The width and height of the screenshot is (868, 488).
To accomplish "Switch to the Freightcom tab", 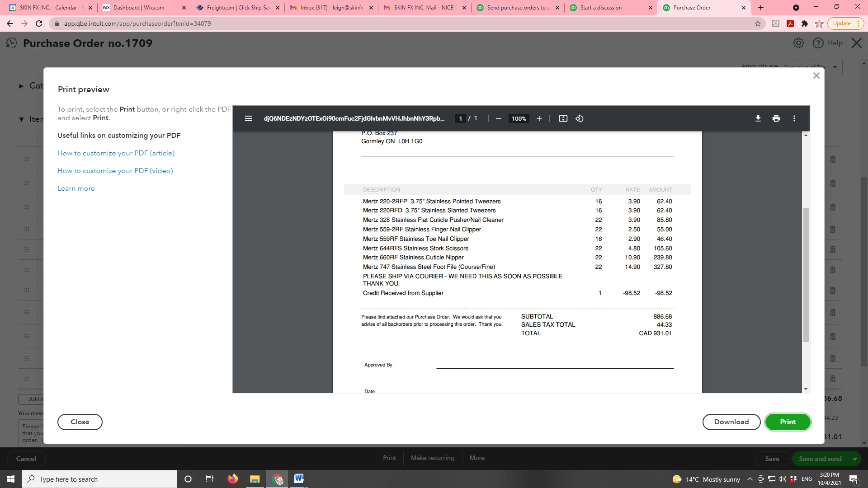I will coord(238,8).
